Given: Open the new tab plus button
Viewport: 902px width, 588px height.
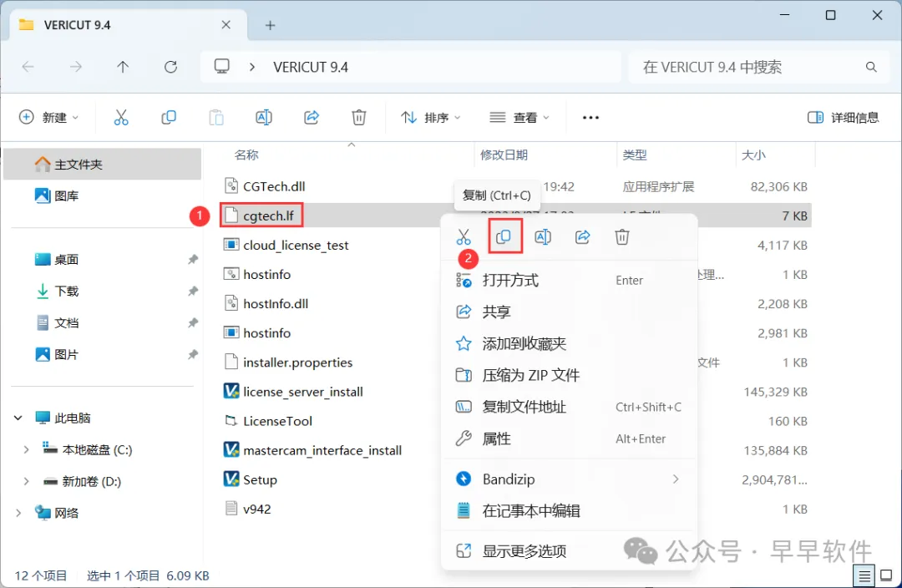Looking at the screenshot, I should 271,25.
